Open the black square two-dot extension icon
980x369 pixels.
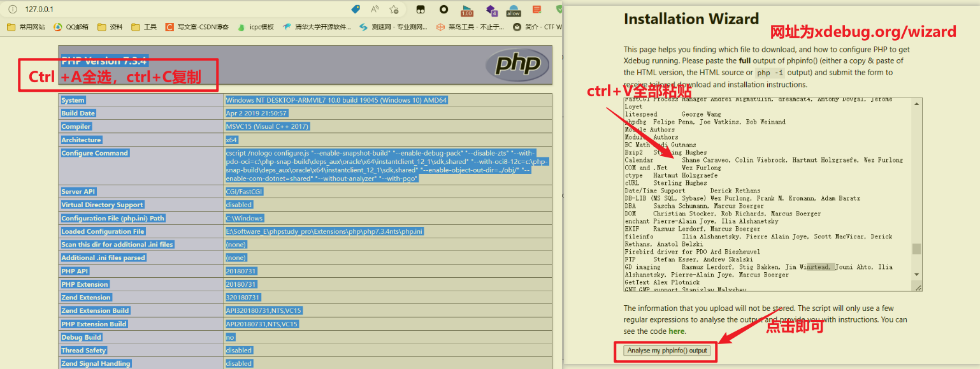click(x=421, y=10)
